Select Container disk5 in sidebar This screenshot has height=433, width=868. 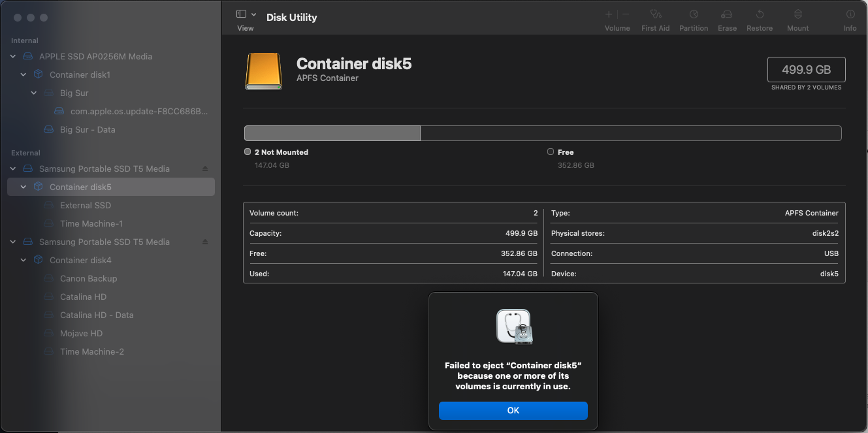[x=111, y=187]
